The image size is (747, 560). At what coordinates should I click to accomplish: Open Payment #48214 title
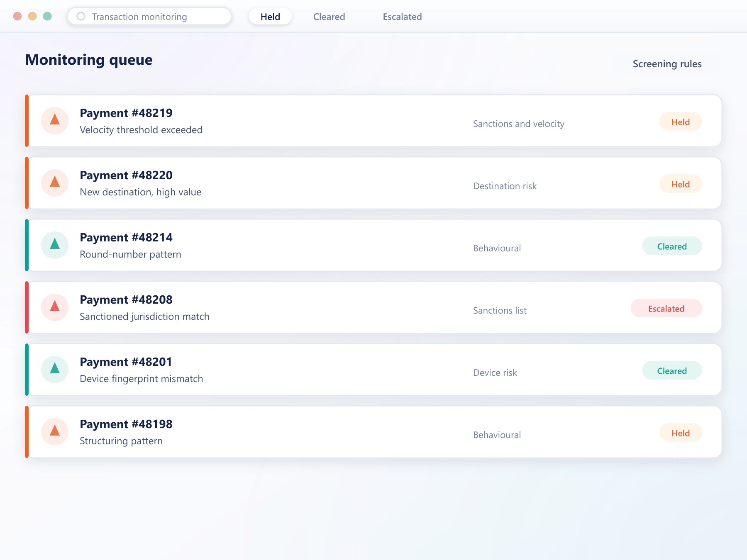(126, 237)
